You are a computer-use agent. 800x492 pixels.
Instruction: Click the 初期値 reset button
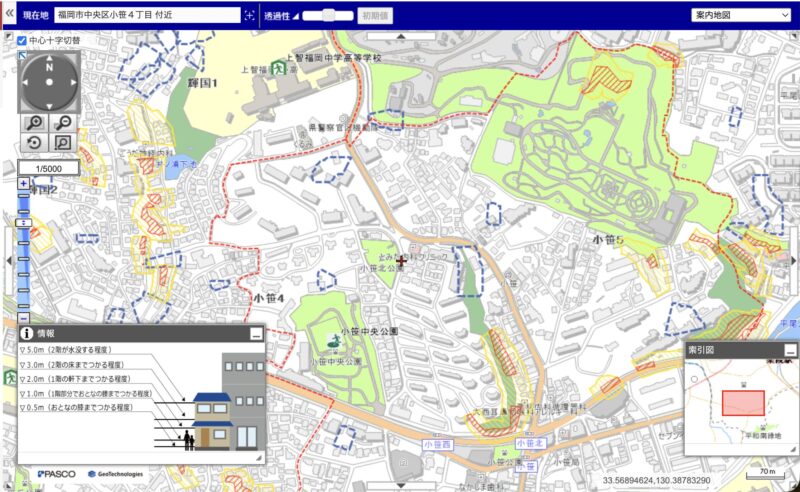(377, 16)
